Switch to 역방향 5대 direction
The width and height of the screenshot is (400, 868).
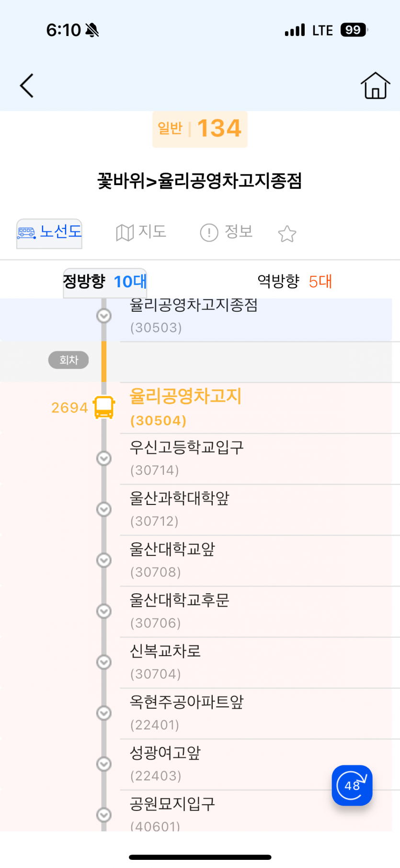[x=294, y=281]
